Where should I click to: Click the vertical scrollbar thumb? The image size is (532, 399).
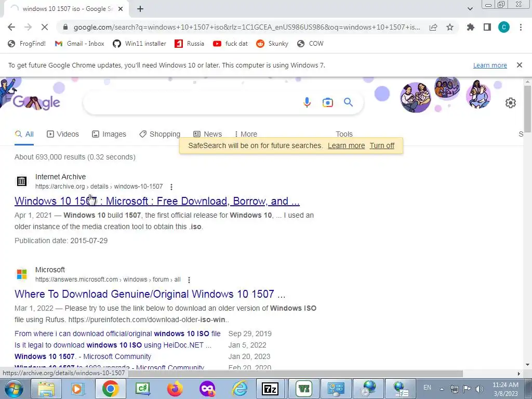pyautogui.click(x=528, y=109)
